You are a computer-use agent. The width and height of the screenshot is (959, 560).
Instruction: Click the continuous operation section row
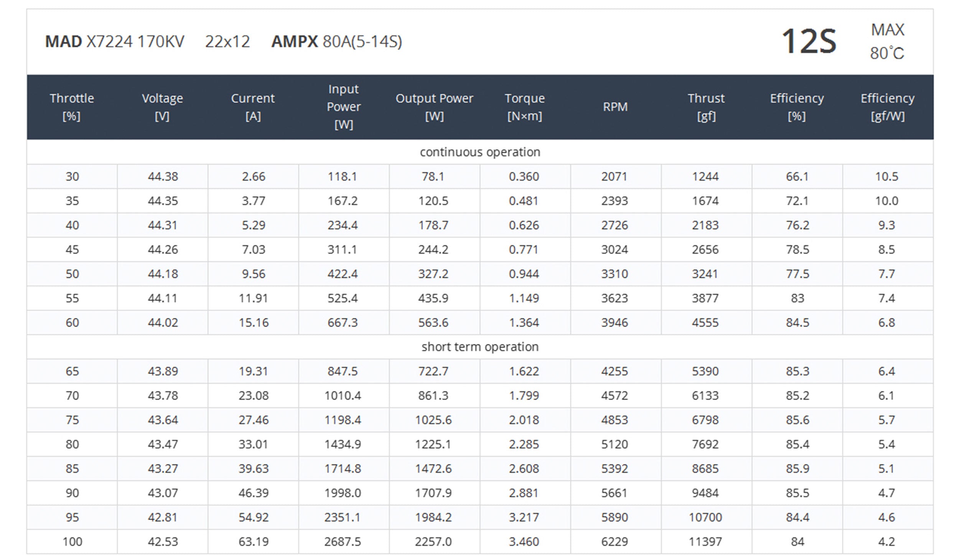480,152
